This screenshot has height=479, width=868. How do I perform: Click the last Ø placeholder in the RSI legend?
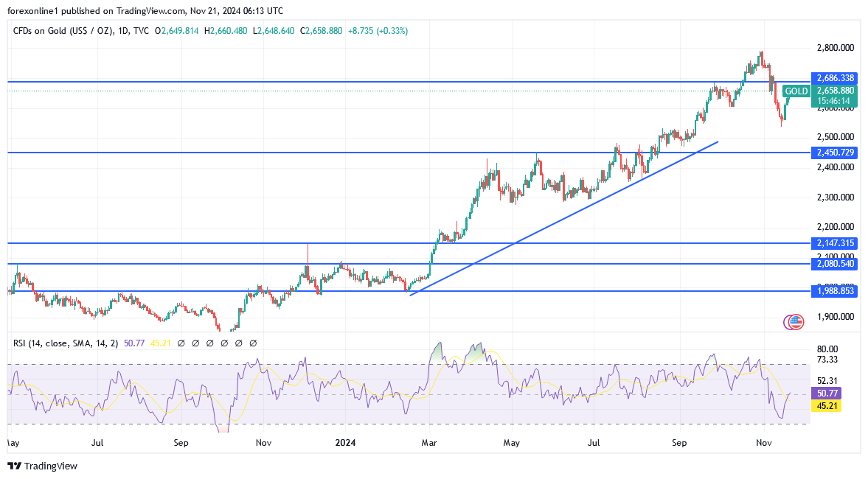point(252,343)
